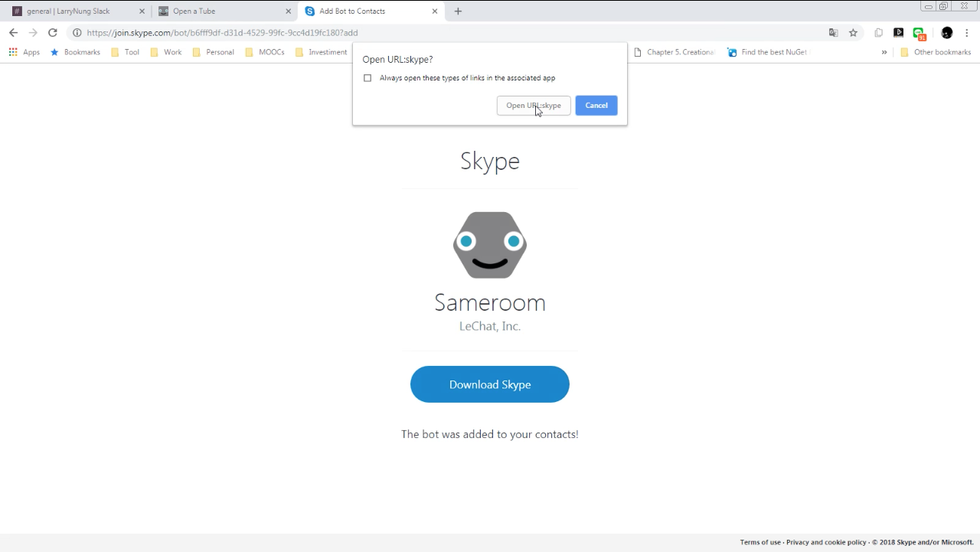Image resolution: width=980 pixels, height=552 pixels.
Task: Open the Chrome three-dot menu
Action: [967, 33]
